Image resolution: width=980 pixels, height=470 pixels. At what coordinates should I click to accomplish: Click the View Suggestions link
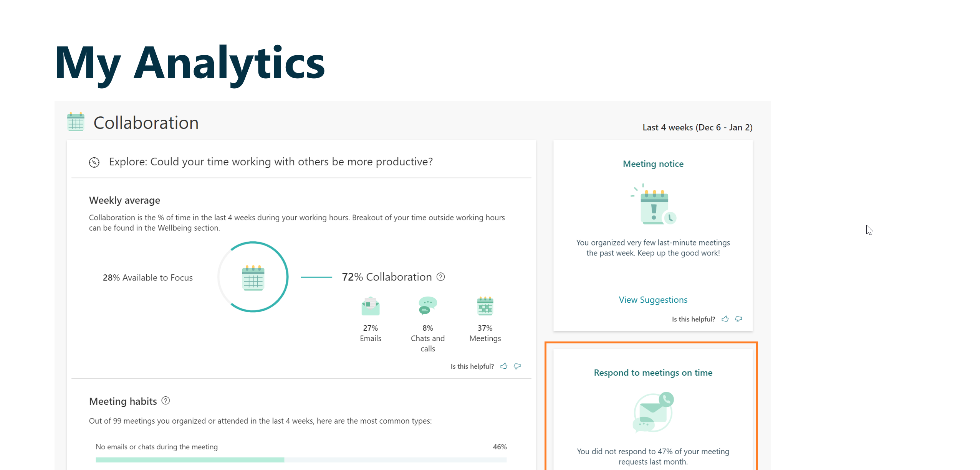click(653, 300)
